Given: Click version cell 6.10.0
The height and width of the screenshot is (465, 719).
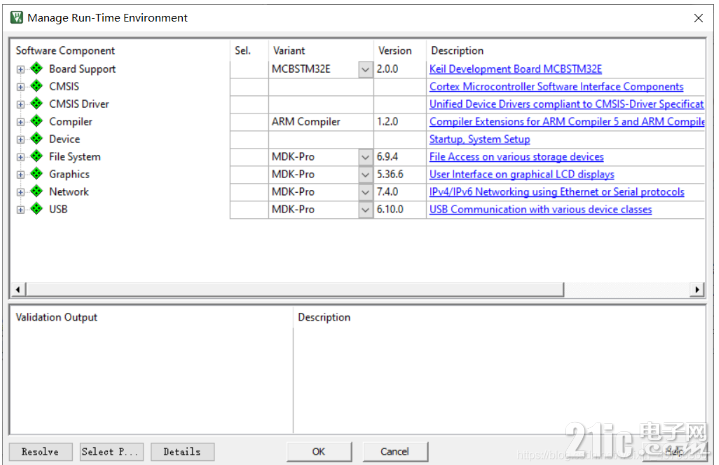Looking at the screenshot, I should click(x=400, y=210).
